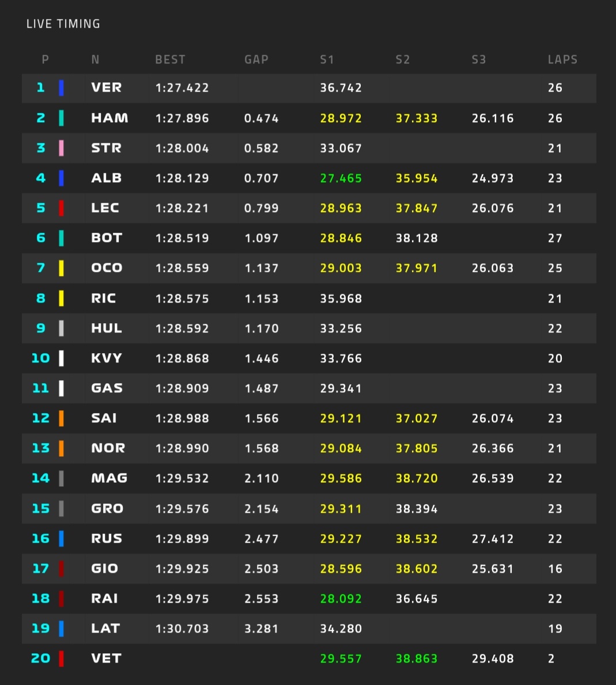Screen dimensions: 616x685
Task: Click the BEST column header
Action: point(171,59)
